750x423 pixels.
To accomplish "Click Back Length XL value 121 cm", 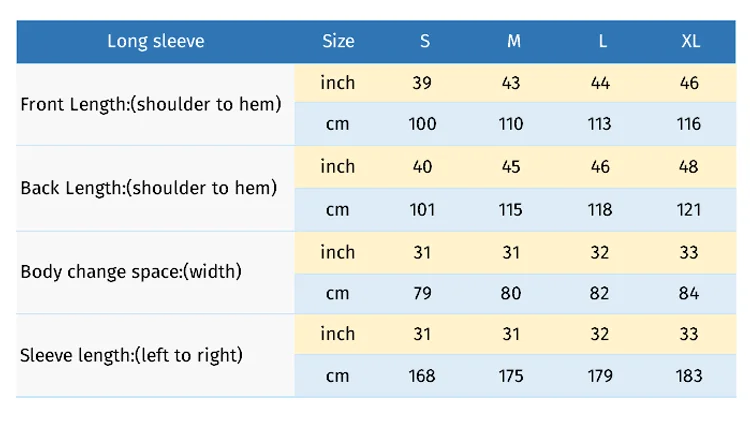I will [688, 209].
